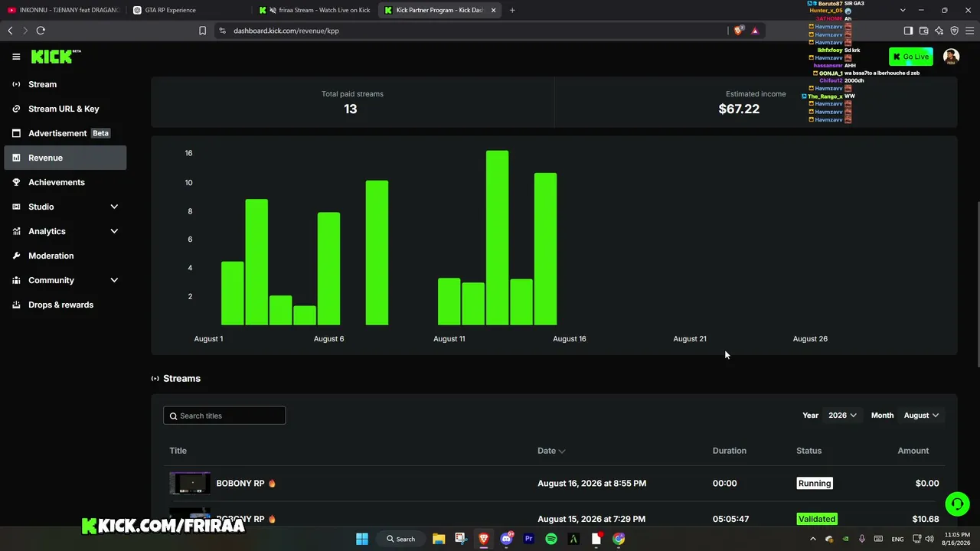This screenshot has width=980, height=551.
Task: Open the green support chat bubble
Action: pos(957,504)
